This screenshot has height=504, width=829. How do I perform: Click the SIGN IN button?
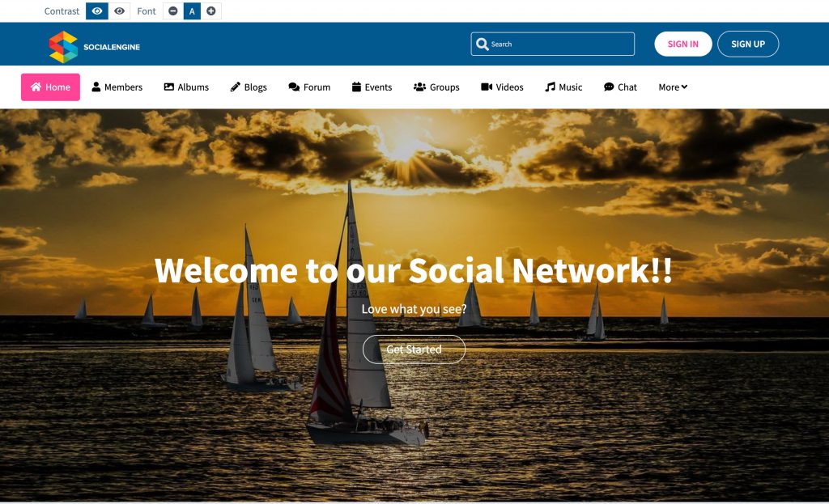coord(683,44)
